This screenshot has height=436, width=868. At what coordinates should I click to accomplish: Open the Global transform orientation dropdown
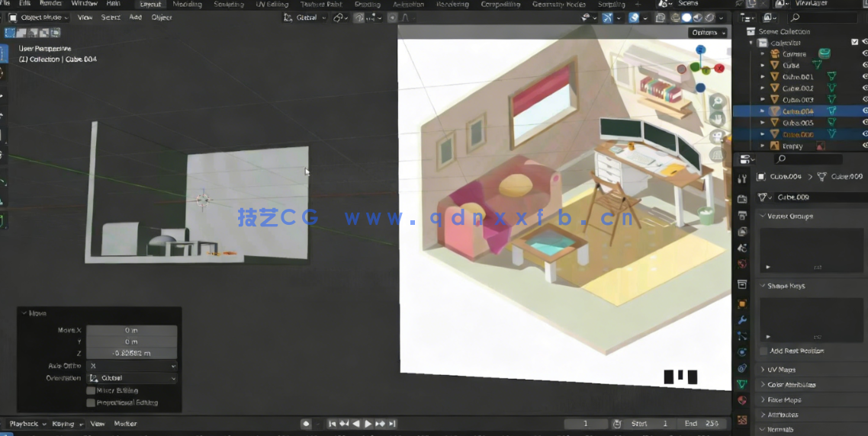[x=304, y=18]
